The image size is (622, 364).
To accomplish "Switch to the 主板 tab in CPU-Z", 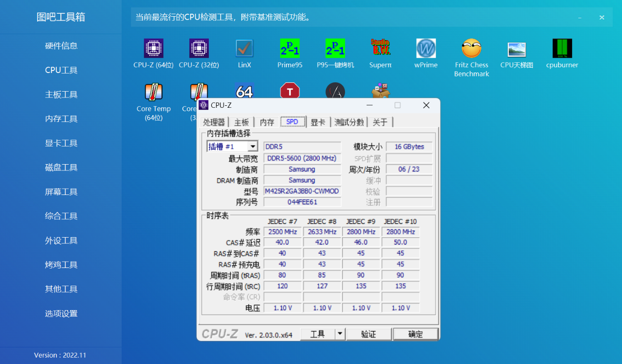I will pyautogui.click(x=242, y=122).
